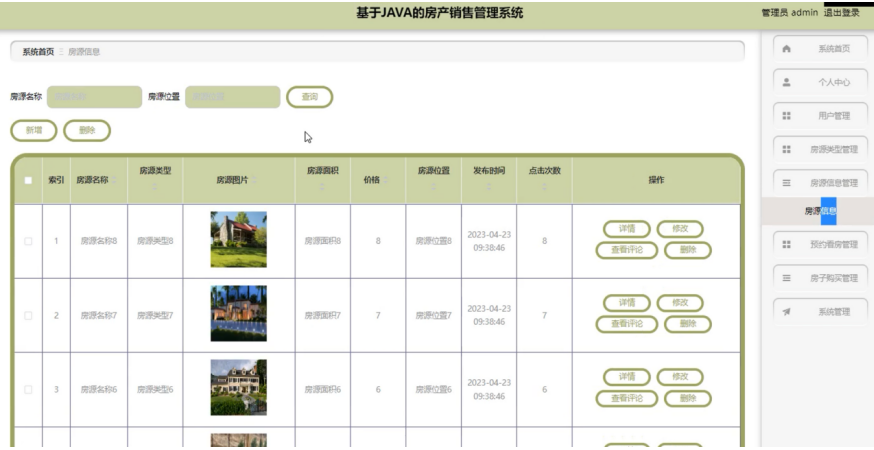
Task: Click 系统首页 in the breadcrumb
Action: [x=38, y=52]
